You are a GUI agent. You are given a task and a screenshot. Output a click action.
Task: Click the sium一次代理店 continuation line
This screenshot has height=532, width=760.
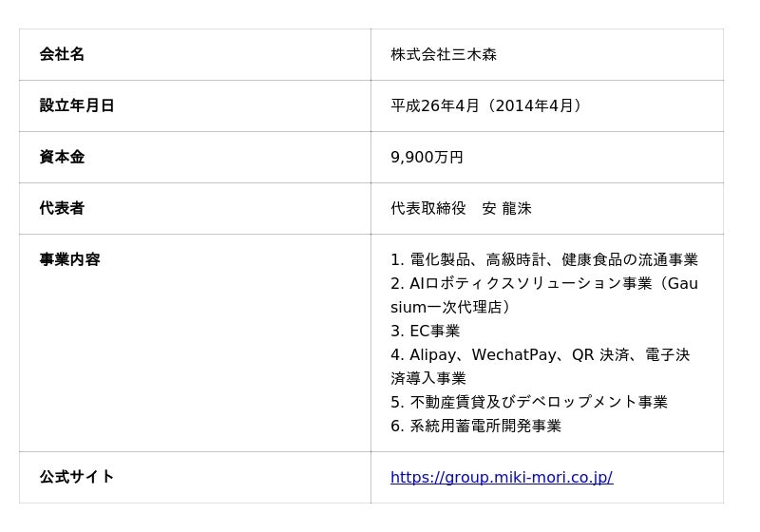450,307
